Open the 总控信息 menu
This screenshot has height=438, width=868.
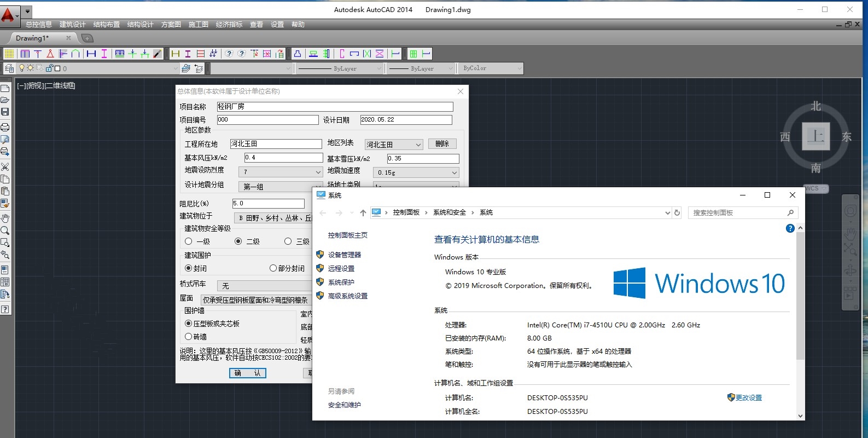pyautogui.click(x=39, y=25)
